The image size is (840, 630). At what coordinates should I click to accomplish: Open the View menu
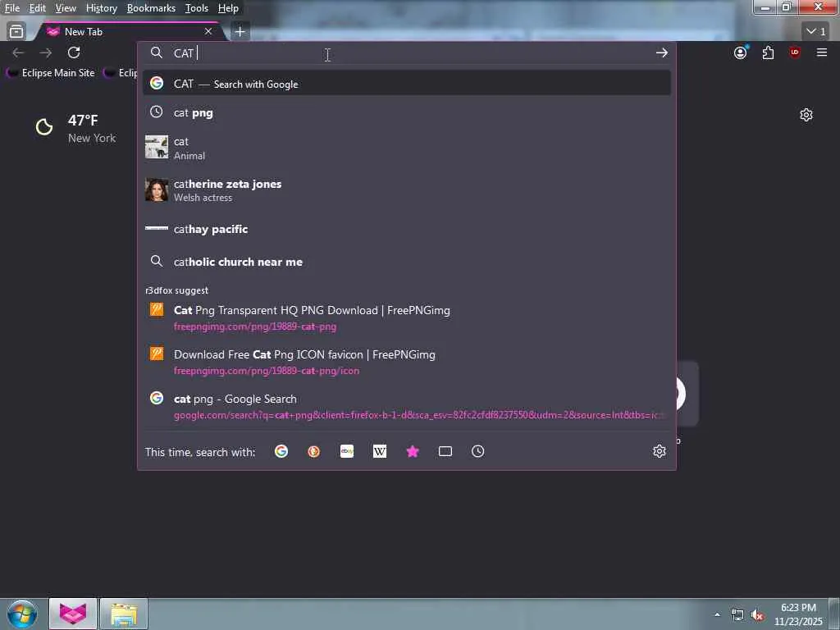pos(66,8)
